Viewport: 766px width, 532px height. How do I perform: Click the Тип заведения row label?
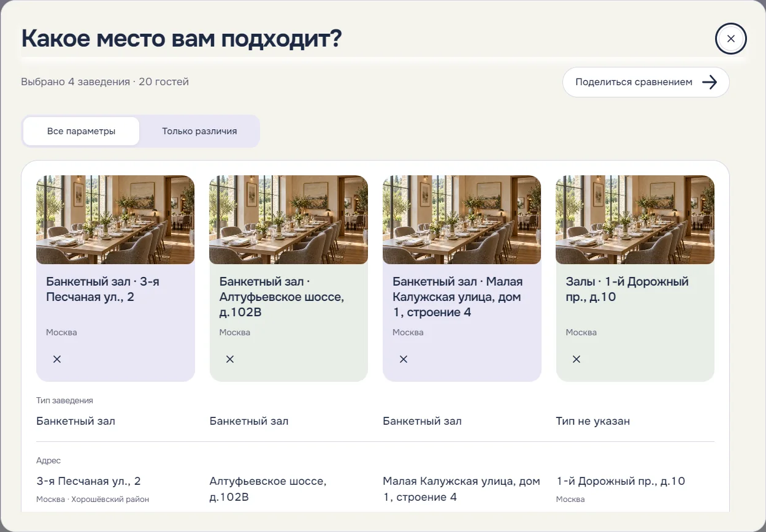coord(64,400)
